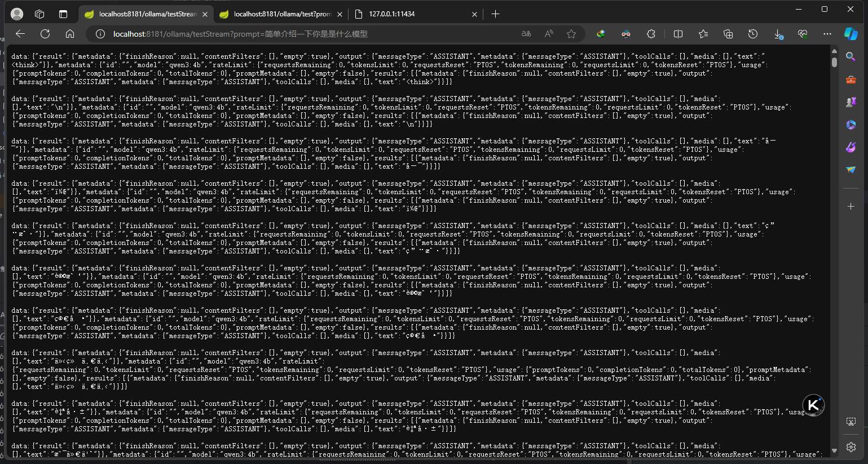This screenshot has height=464, width=868.
Task: Open Browser essentials heart icon
Action: [x=803, y=34]
